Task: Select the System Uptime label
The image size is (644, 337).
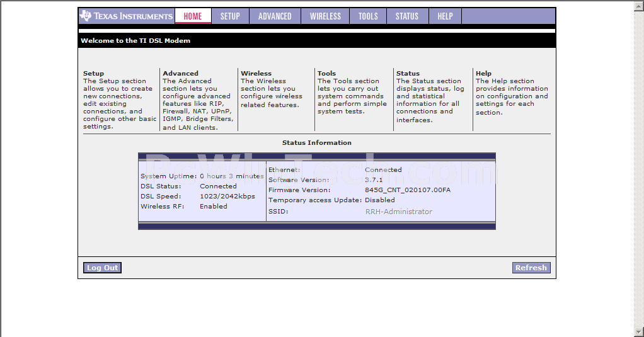Action: [169, 176]
